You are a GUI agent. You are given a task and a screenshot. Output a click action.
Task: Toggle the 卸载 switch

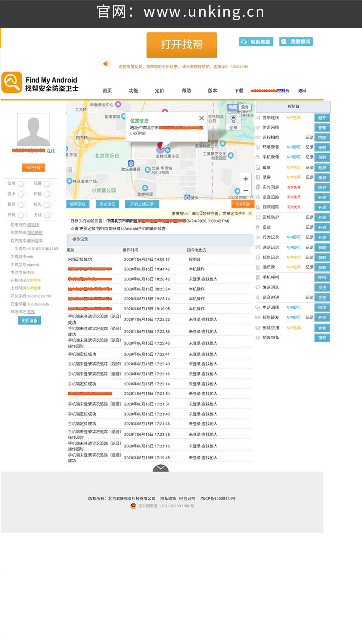click(x=48, y=194)
